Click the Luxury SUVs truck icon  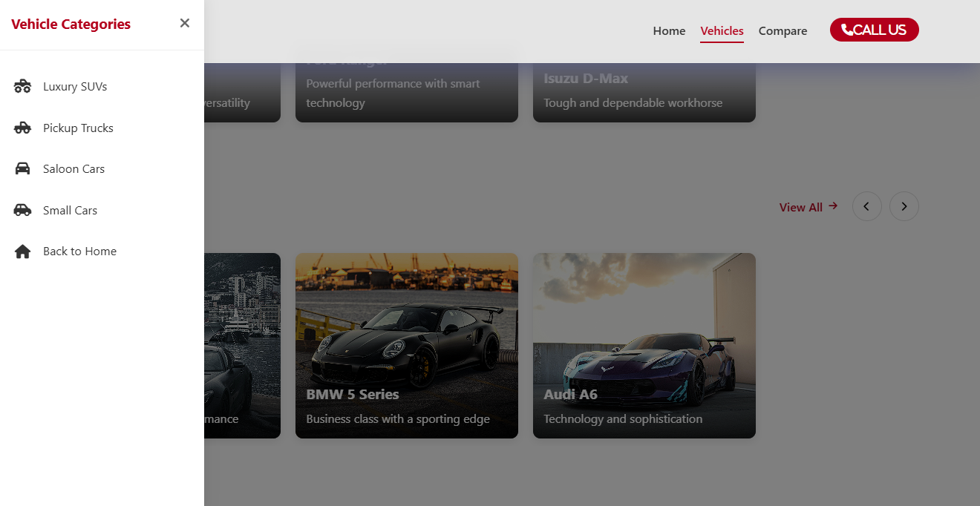tap(22, 86)
